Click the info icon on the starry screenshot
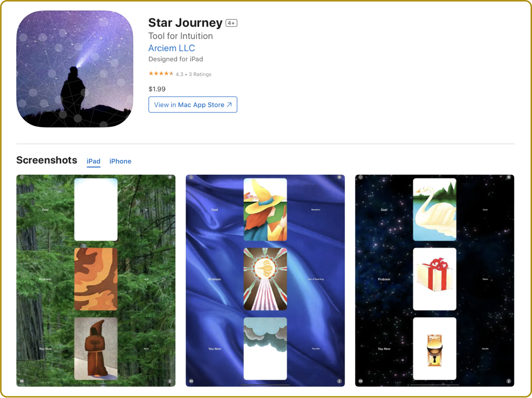Image resolution: width=532 pixels, height=398 pixels. click(x=508, y=381)
